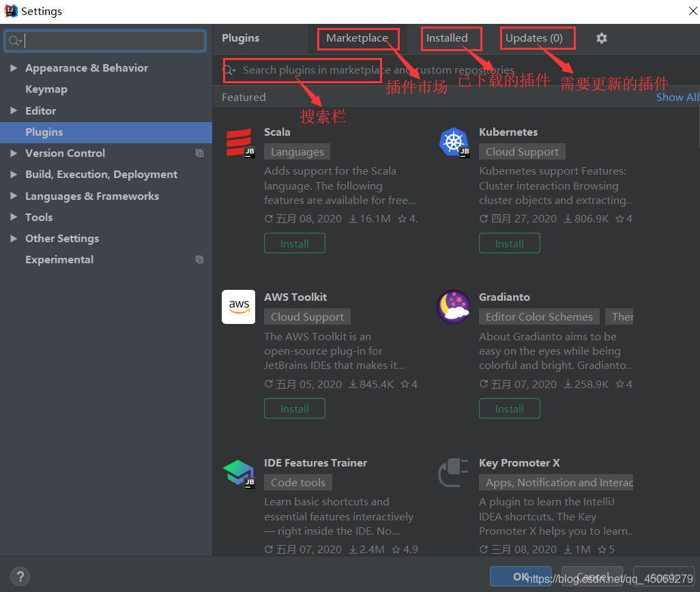700x592 pixels.
Task: Click the copy icon beside Version Control
Action: click(x=199, y=153)
